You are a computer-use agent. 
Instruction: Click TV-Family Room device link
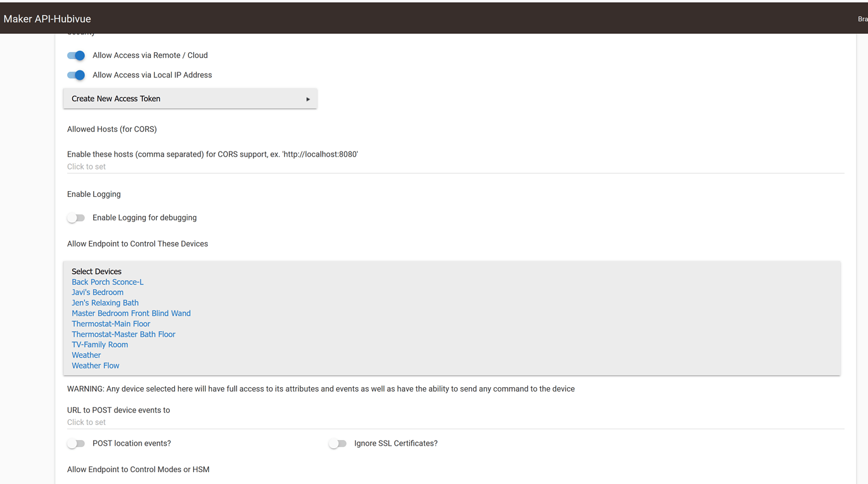click(x=100, y=344)
